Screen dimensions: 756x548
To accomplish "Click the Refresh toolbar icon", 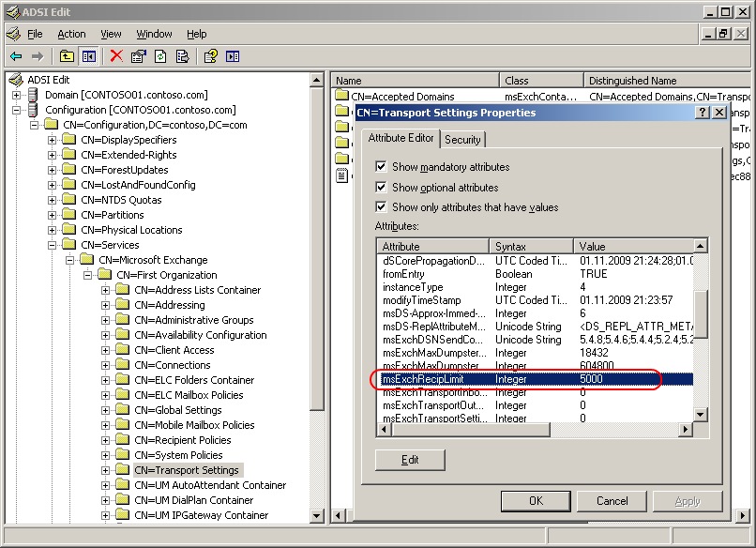I will coord(160,56).
